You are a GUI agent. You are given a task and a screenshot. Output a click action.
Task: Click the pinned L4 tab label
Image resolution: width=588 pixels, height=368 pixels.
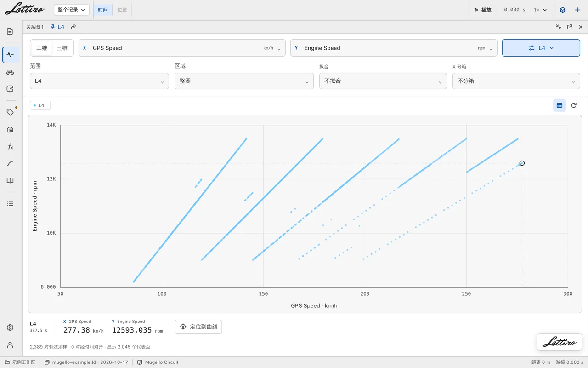click(x=58, y=27)
